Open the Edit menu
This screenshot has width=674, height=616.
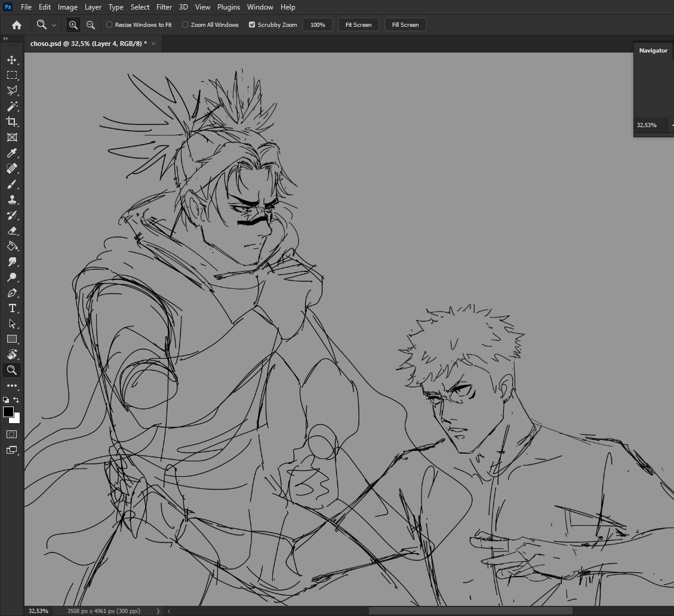pos(45,7)
